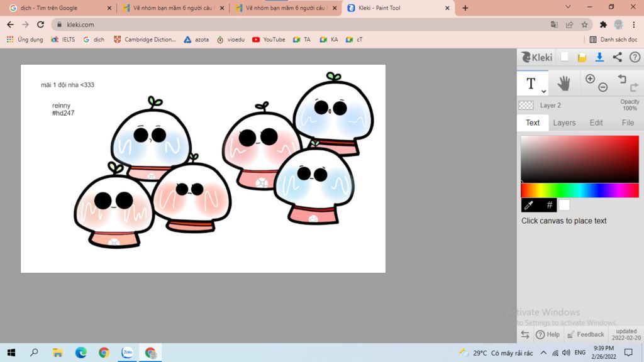Image resolution: width=644 pixels, height=362 pixels.
Task: Open the volume control in system tray
Action: point(566,353)
